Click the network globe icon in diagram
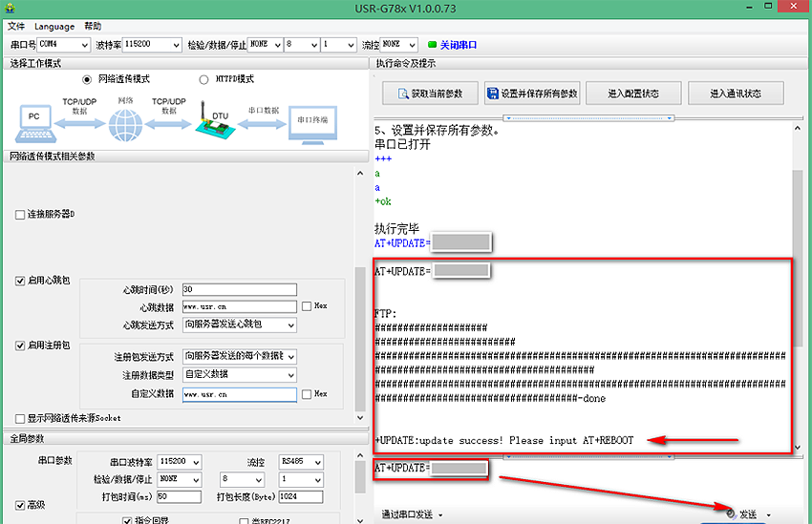The image size is (812, 524). click(x=124, y=124)
